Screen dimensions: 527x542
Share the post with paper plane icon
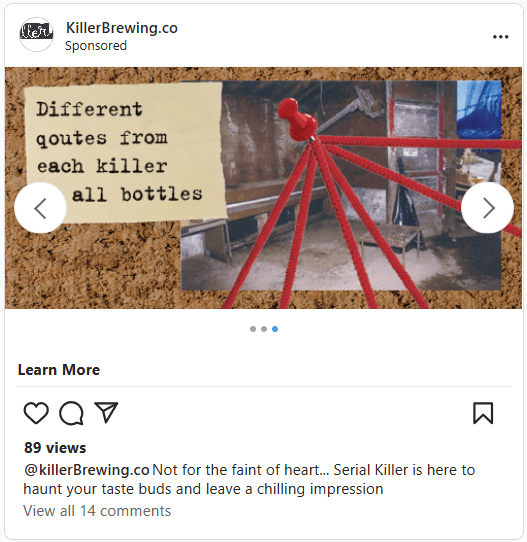[106, 412]
